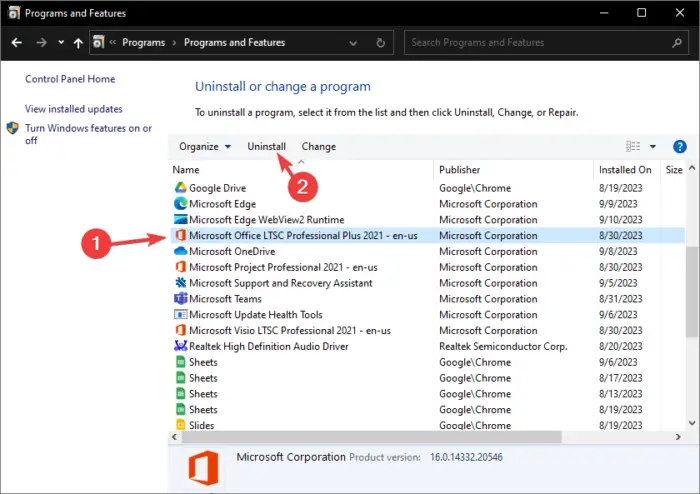Click the Microsoft OneDrive cloud icon
The height and width of the screenshot is (494, 700).
point(181,251)
